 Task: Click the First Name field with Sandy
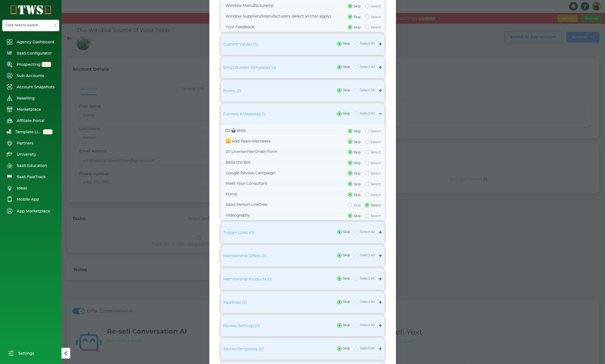click(x=144, y=115)
